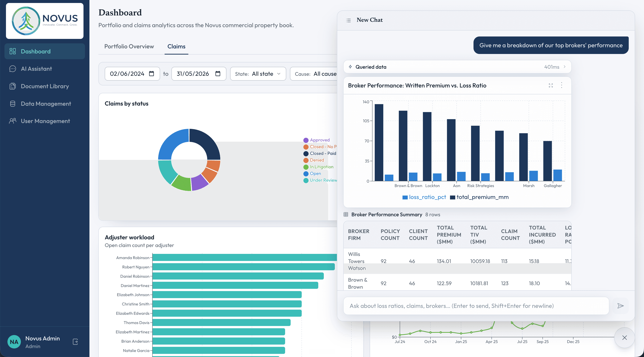Image resolution: width=644 pixels, height=357 pixels.
Task: Toggle loss_ratio_pct legend series
Action: pos(424,197)
